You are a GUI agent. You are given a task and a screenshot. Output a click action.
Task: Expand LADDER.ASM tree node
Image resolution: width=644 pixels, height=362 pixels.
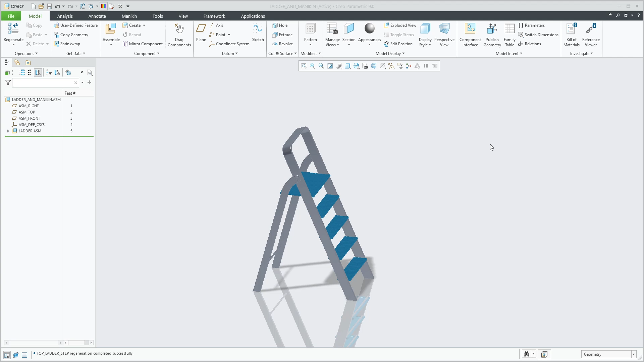click(x=8, y=131)
